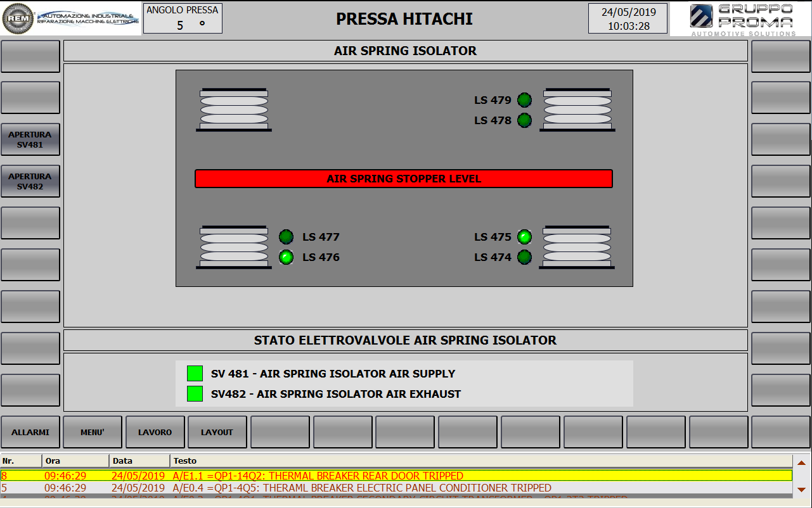812x508 pixels.
Task: Click the green SV 481 air supply status square
Action: click(x=195, y=374)
